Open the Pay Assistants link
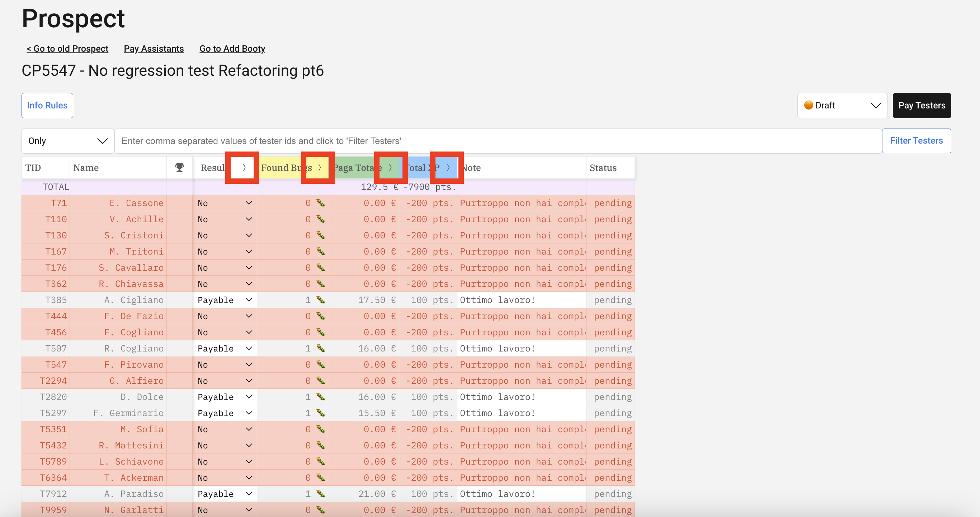The height and width of the screenshot is (517, 980). tap(154, 49)
